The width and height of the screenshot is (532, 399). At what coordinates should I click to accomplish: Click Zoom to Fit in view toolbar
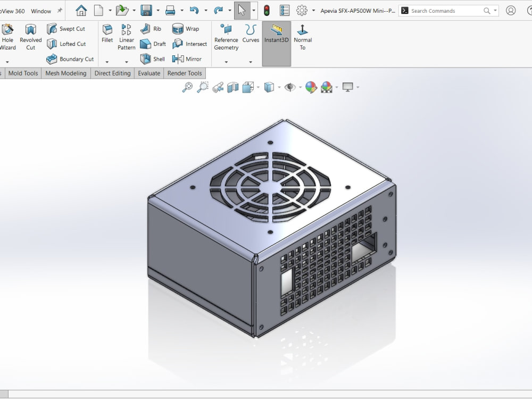point(187,87)
